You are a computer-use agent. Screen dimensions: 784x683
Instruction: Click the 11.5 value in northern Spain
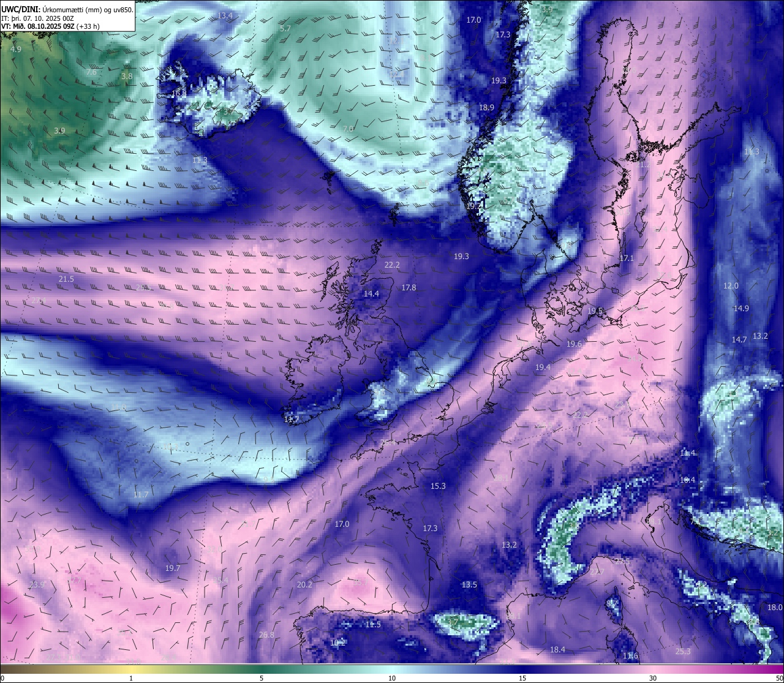pyautogui.click(x=373, y=625)
